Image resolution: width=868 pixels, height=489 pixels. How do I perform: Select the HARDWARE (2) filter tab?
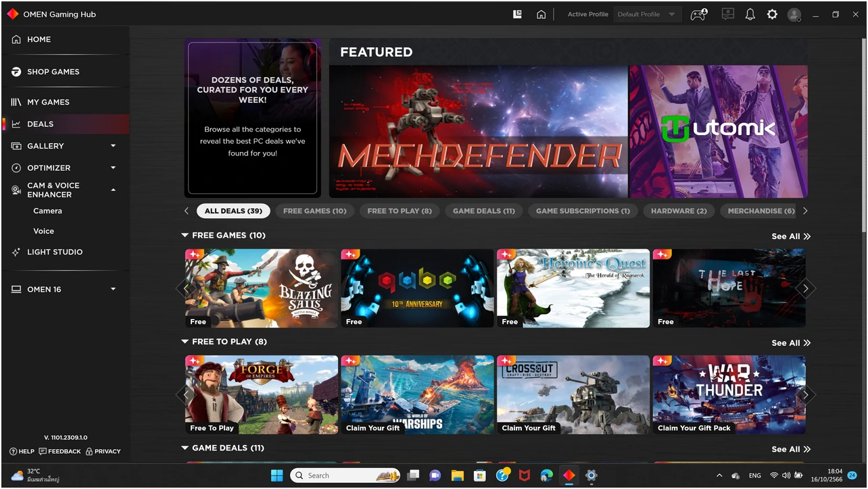coord(679,211)
